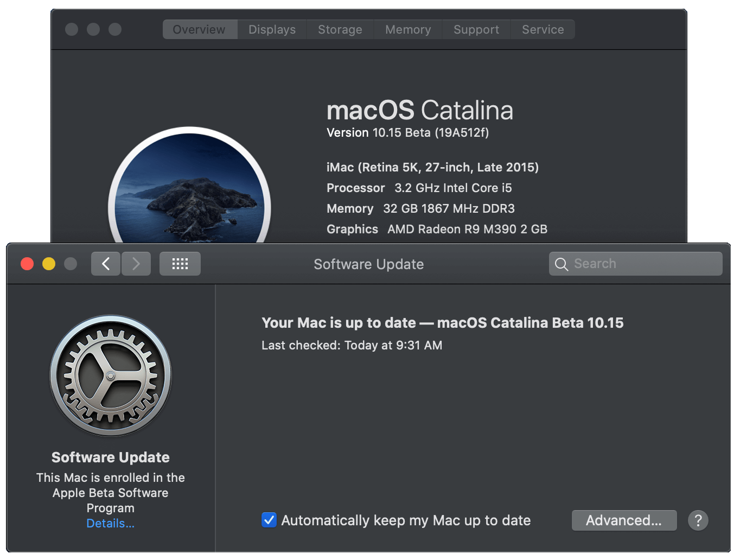Select the Memory tab

click(408, 29)
